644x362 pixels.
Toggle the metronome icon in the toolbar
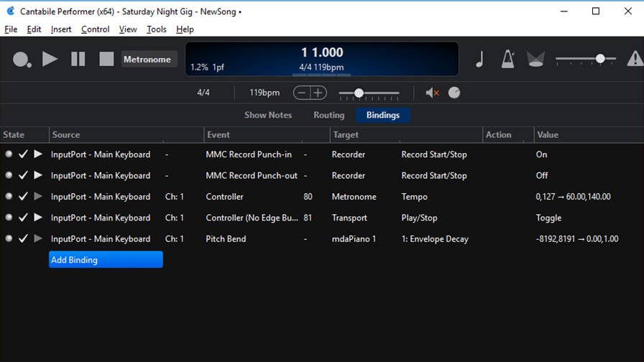(x=508, y=60)
